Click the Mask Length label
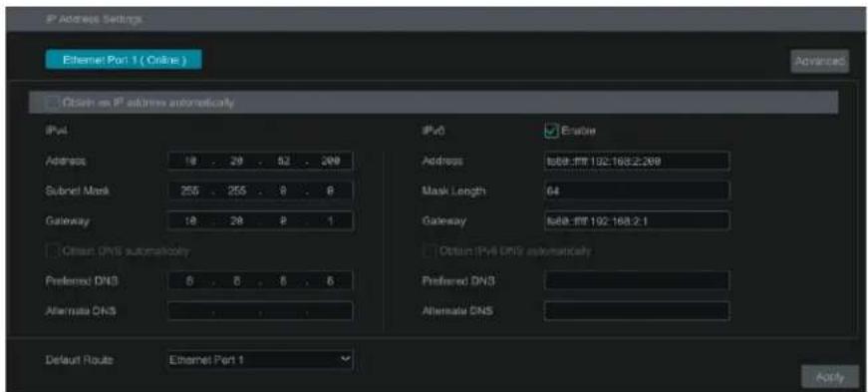Image resolution: width=868 pixels, height=392 pixels. [453, 191]
